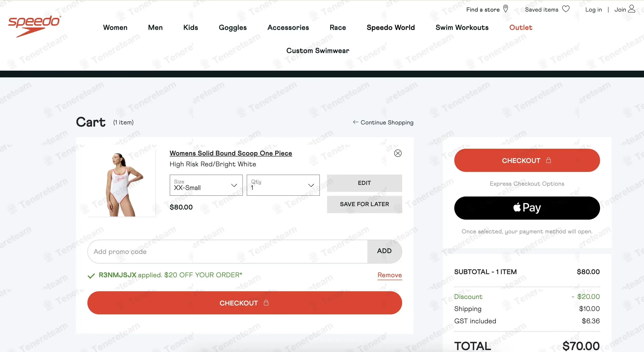Open the Size XX-Small dropdown
Image resolution: width=644 pixels, height=352 pixels.
click(x=206, y=185)
